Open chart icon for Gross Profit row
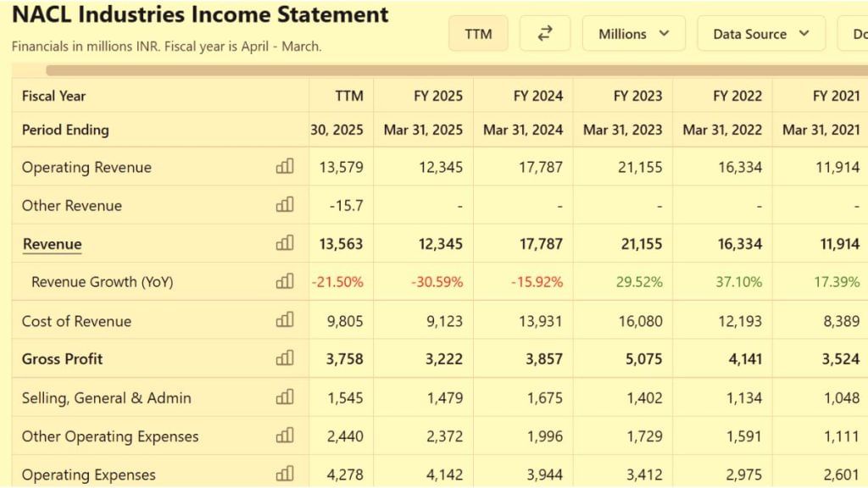This screenshot has width=868, height=488. point(285,358)
